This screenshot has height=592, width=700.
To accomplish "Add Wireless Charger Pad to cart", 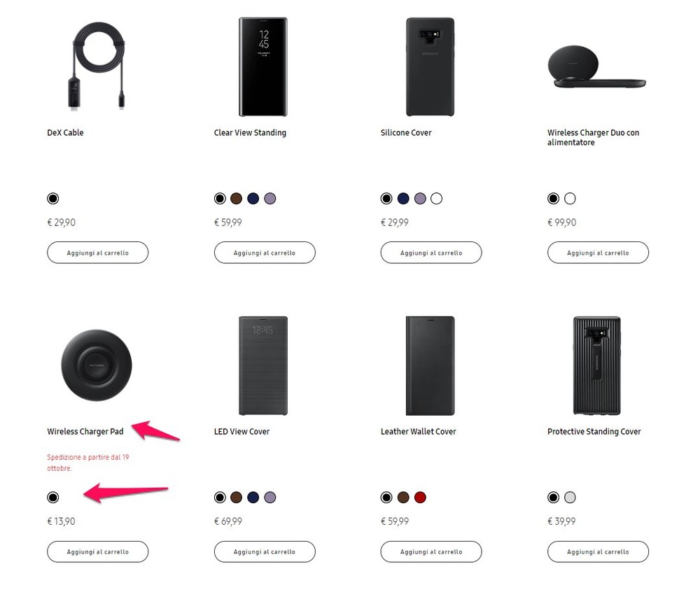I will click(98, 551).
